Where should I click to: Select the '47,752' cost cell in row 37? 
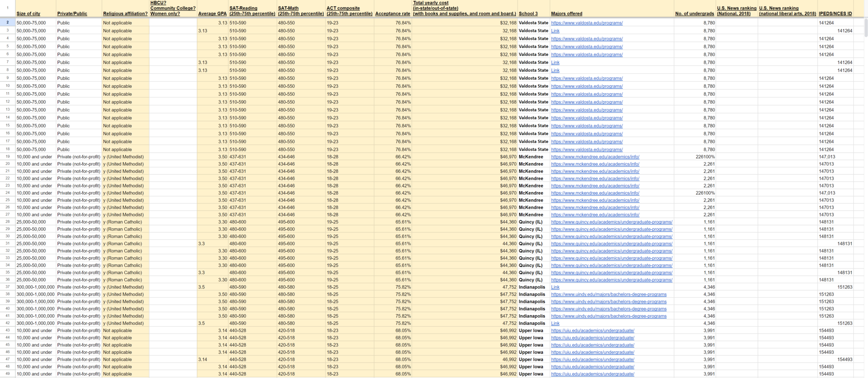tap(465, 287)
